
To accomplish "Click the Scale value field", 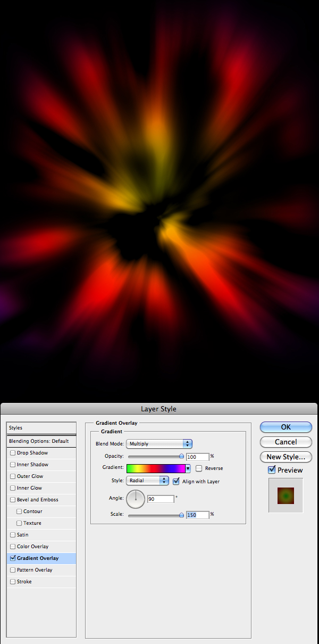I will pyautogui.click(x=197, y=515).
